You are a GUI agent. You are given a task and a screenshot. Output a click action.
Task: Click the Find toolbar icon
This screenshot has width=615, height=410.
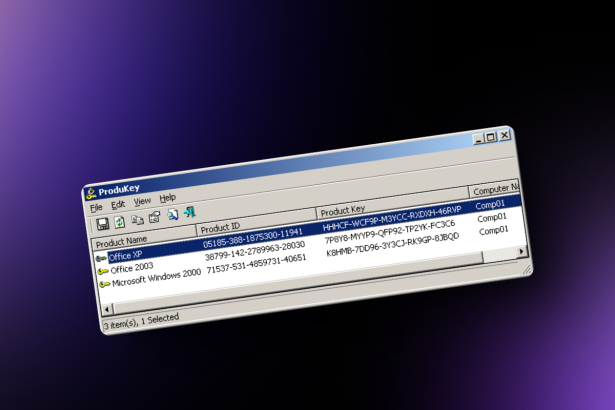pyautogui.click(x=172, y=214)
